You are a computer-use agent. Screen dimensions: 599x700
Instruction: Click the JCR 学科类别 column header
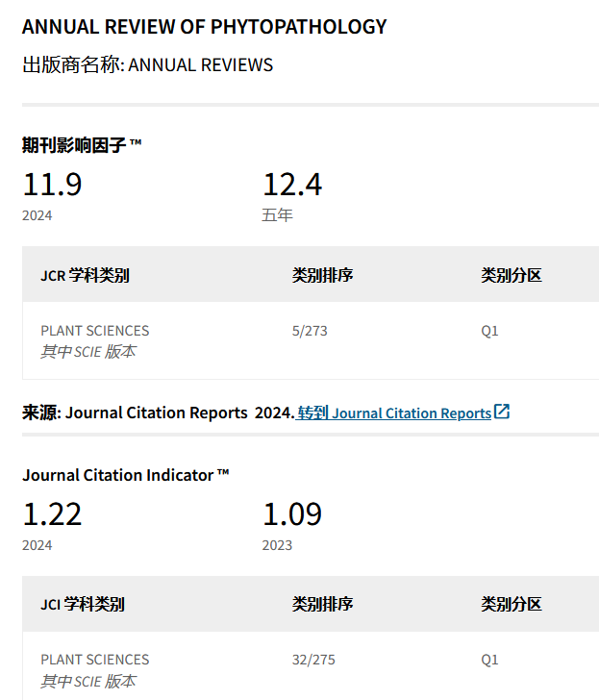click(85, 275)
